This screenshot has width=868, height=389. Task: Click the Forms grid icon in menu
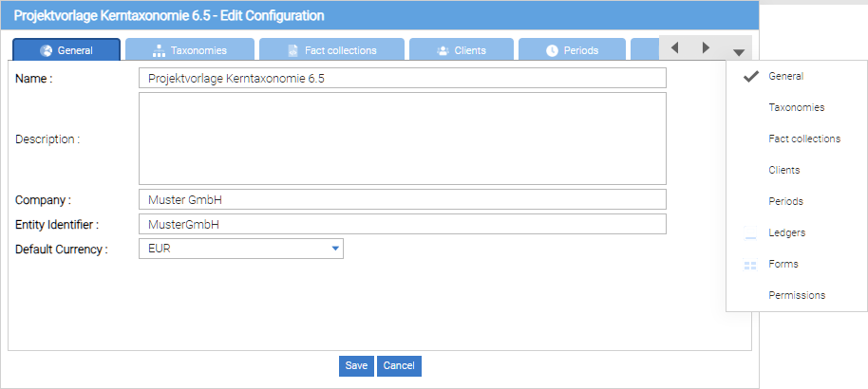[750, 265]
